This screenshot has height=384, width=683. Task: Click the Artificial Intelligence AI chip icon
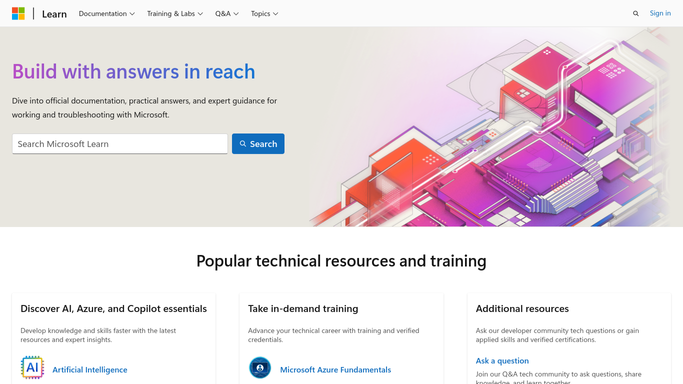pyautogui.click(x=32, y=367)
